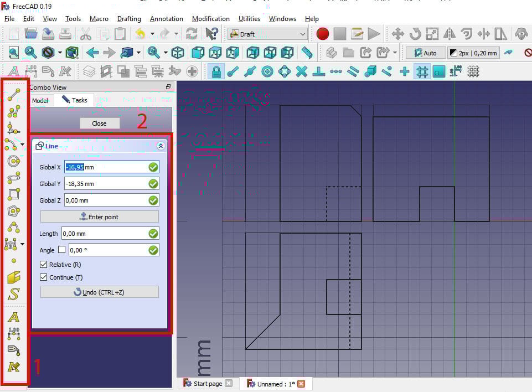532x392 pixels.
Task: Click the Execute macro play icon
Action: click(374, 34)
